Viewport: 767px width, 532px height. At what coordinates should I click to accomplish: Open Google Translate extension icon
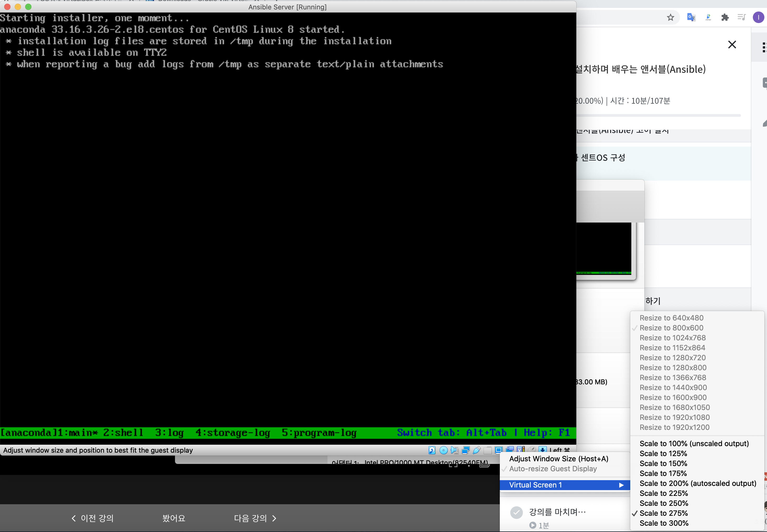click(x=691, y=17)
